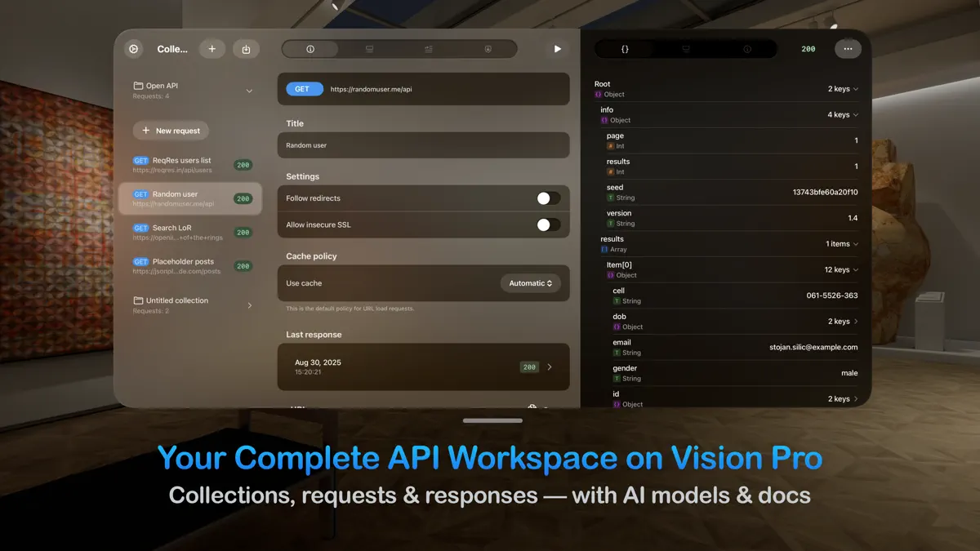
Task: Open the Aug 30 2025 last response entry
Action: pos(423,367)
